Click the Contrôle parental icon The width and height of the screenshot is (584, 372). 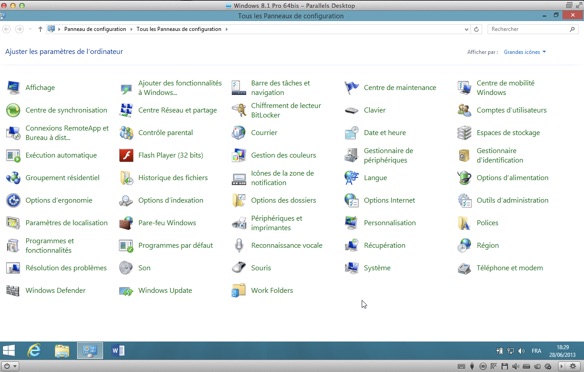[x=126, y=133]
